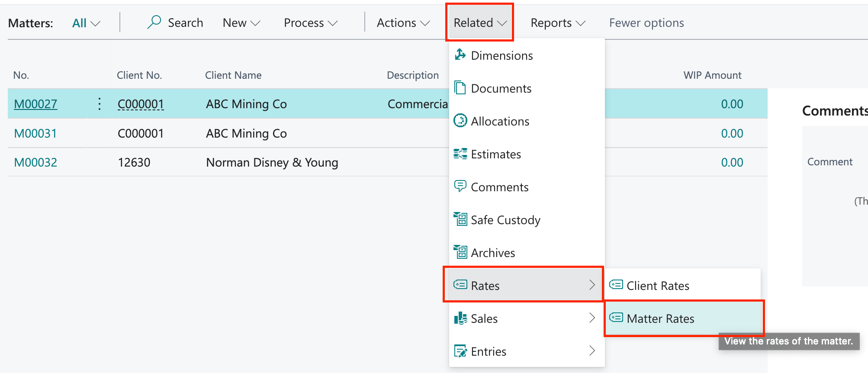
Task: Click the Comment column header in side pane
Action: [829, 162]
